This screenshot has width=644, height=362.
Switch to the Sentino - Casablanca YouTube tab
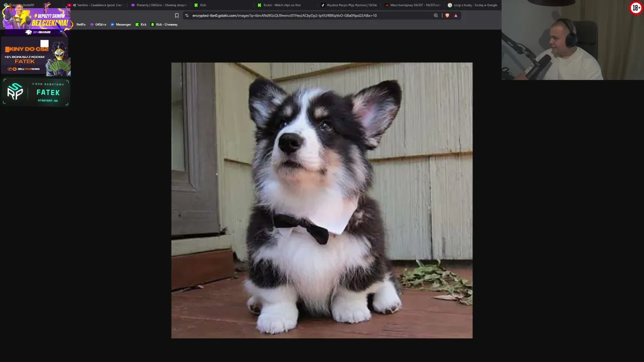pos(96,5)
